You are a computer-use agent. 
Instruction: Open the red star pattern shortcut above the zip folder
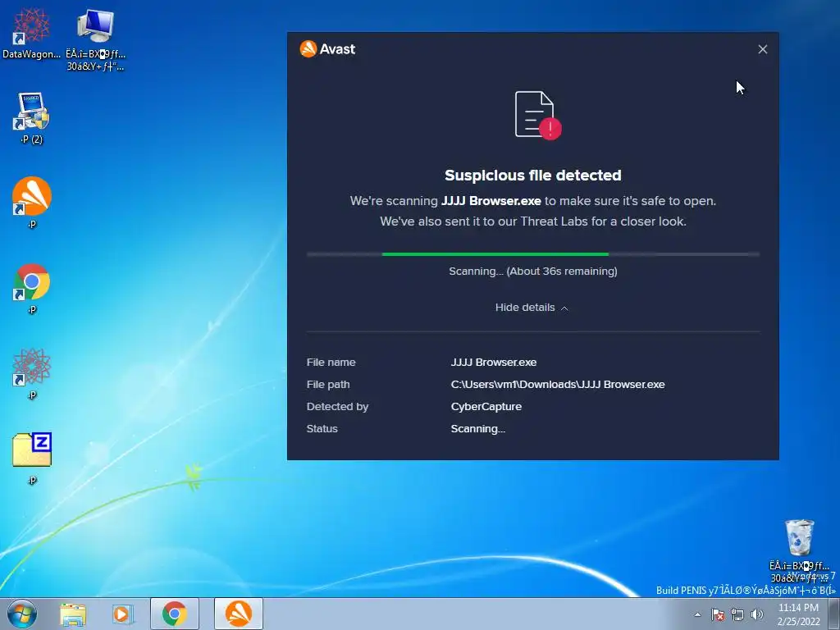[32, 374]
